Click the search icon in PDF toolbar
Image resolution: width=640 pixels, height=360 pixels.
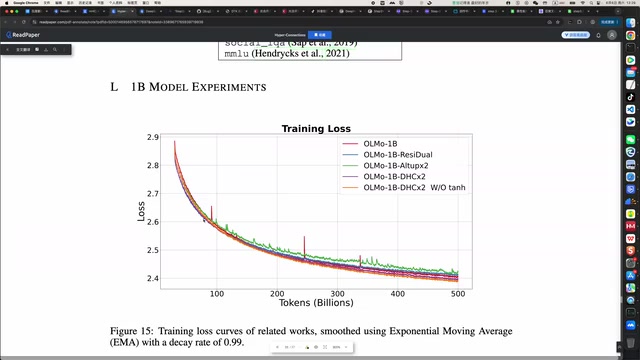tap(55, 49)
